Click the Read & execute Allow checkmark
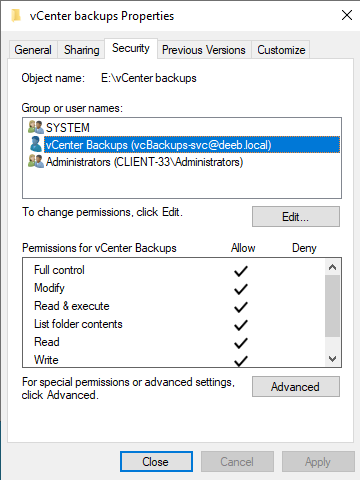 click(241, 307)
